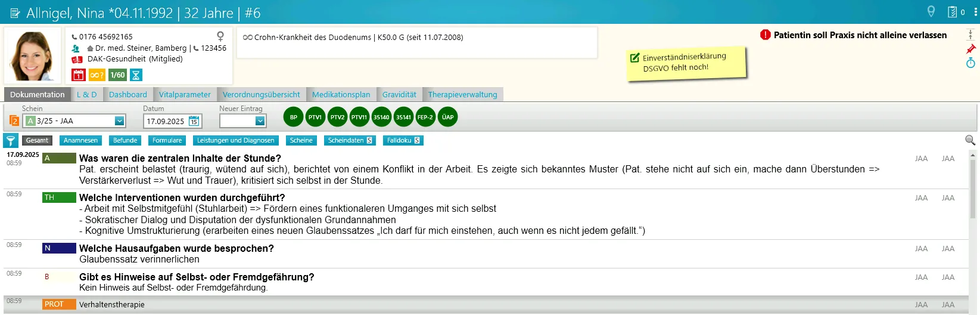Click the red pin icon
The image size is (980, 315).
970,49
